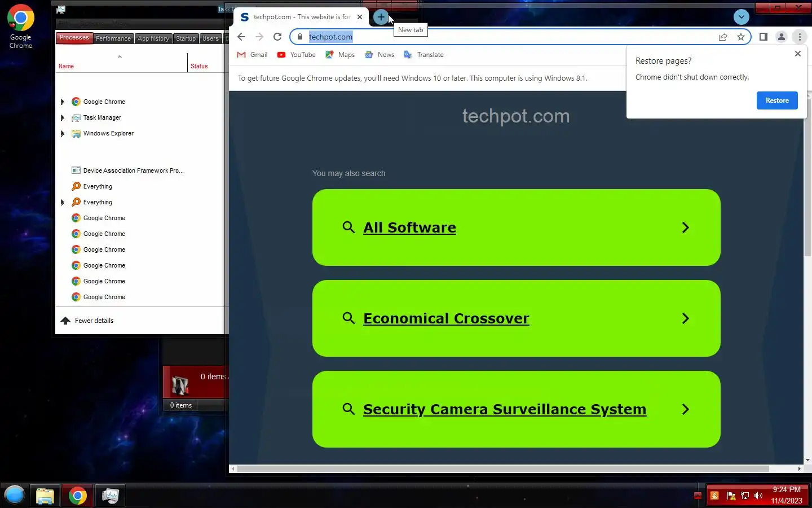Viewport: 812px width, 508px height.
Task: Bookmark this page with the star icon
Action: click(741, 37)
